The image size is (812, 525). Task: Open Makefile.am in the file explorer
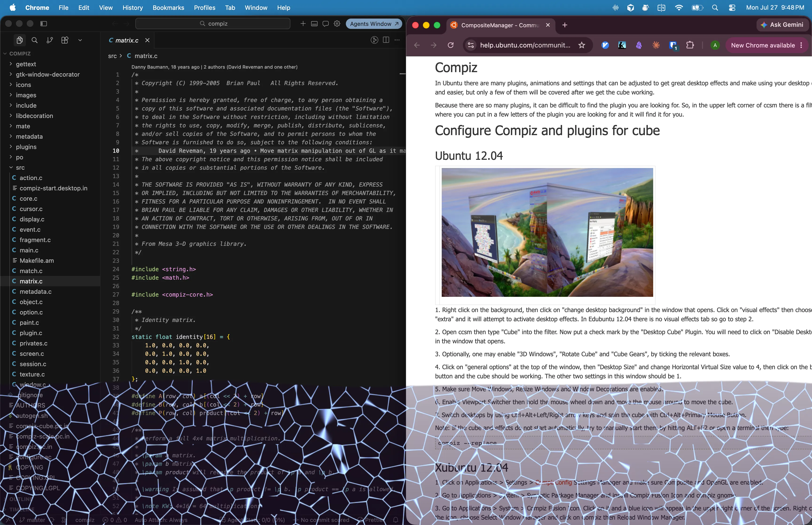pyautogui.click(x=51, y=260)
